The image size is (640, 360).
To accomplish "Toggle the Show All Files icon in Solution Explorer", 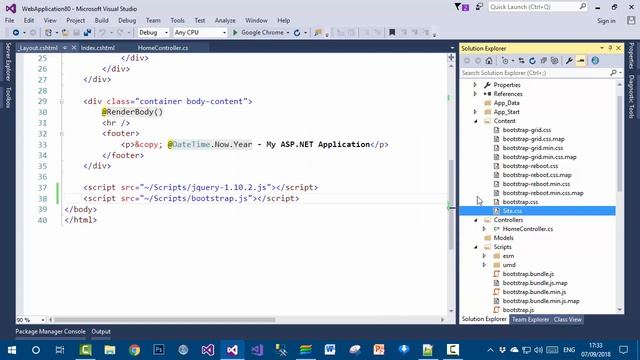I will point(554,61).
